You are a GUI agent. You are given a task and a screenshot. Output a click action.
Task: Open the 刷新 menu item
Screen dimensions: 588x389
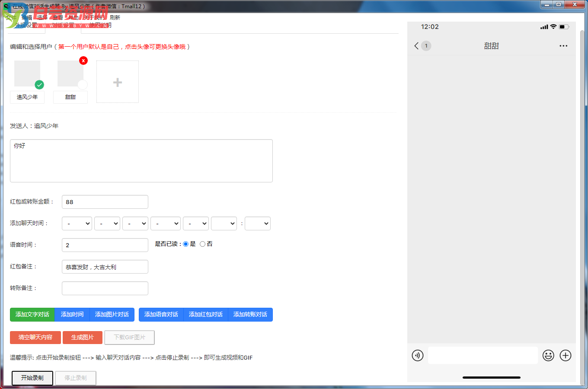coord(115,18)
